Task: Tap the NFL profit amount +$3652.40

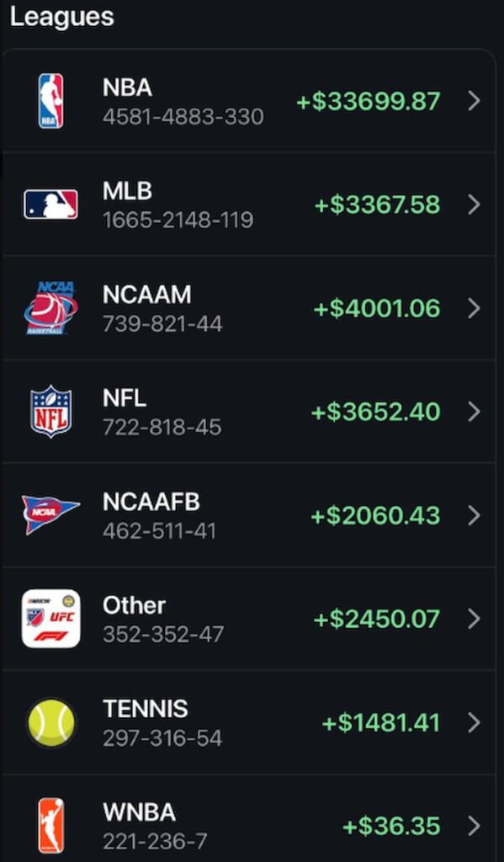Action: [x=374, y=412]
